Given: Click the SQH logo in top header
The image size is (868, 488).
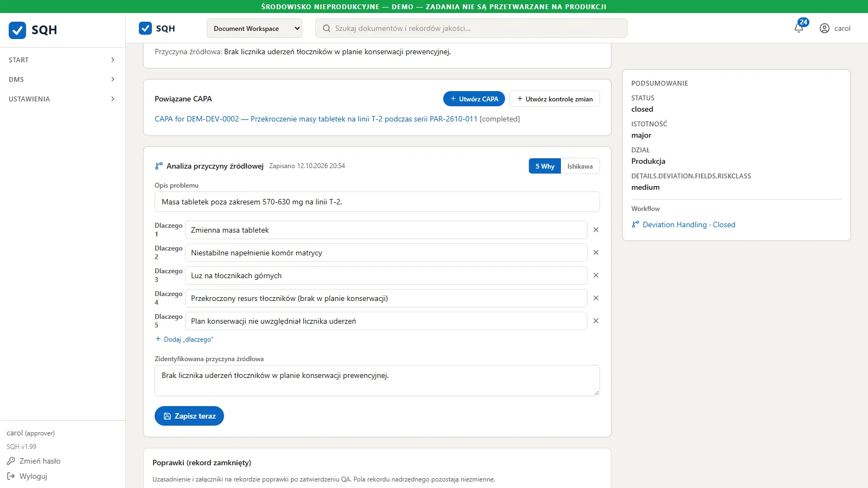Looking at the screenshot, I should [x=145, y=28].
